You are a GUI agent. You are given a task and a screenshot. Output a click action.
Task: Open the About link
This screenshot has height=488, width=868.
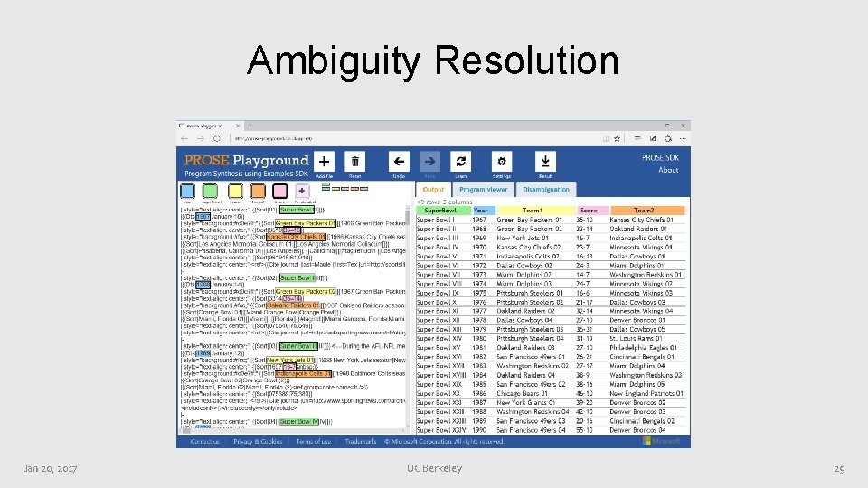pos(668,170)
